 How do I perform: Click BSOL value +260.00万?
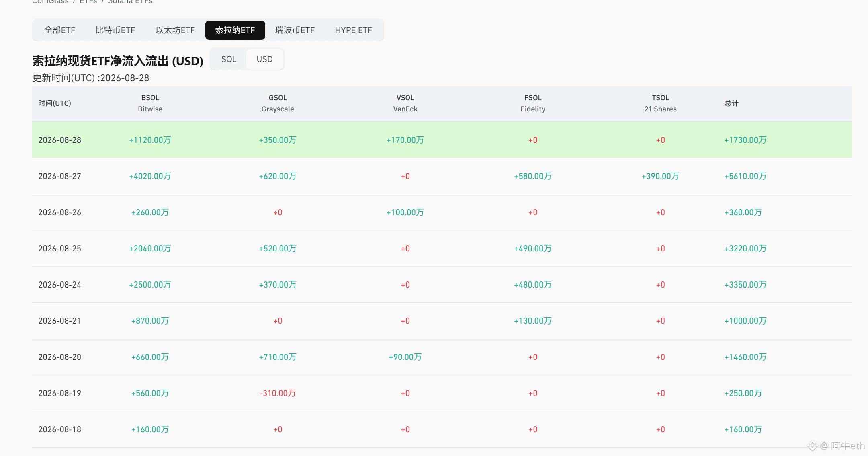pyautogui.click(x=150, y=212)
